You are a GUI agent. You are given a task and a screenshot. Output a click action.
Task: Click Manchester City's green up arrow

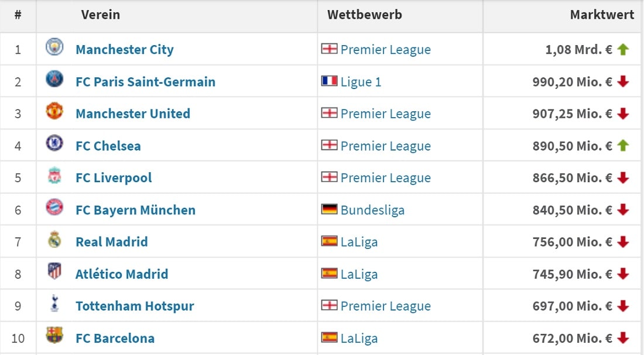[623, 50]
